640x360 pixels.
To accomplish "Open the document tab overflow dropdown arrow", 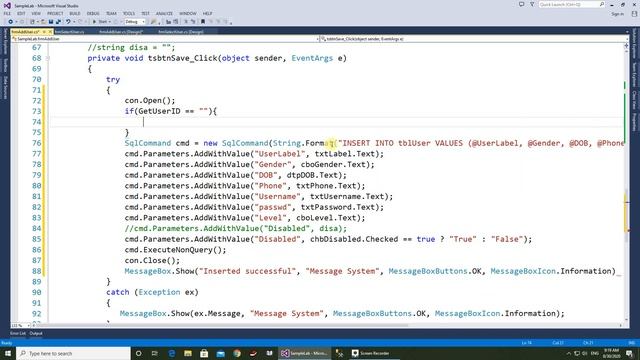I will 627,32.
